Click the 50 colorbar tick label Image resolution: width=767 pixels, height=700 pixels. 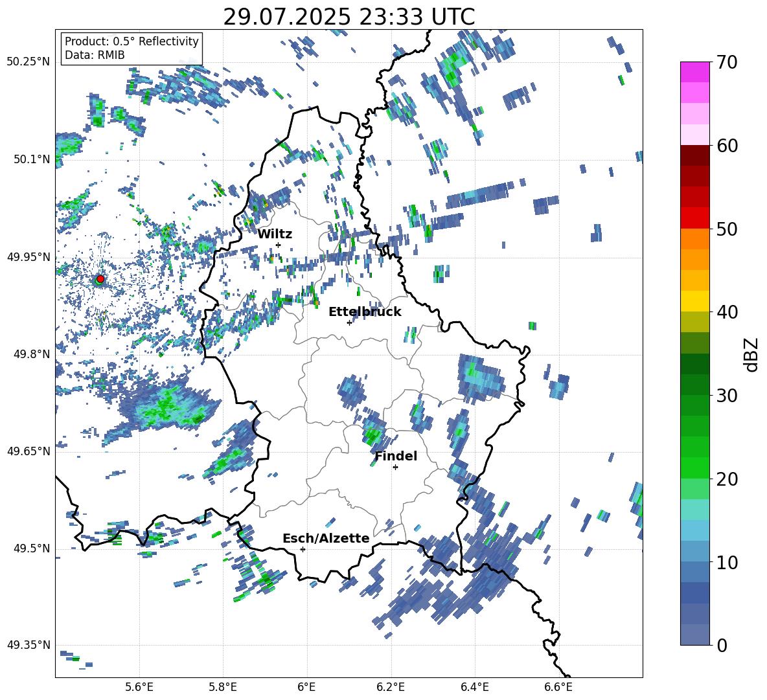pos(727,229)
